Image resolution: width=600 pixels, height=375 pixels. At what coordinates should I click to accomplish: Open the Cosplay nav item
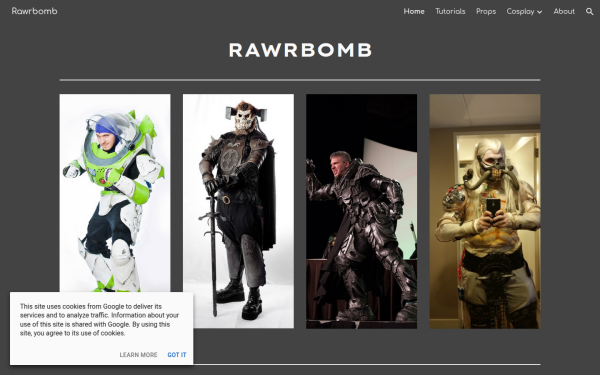point(520,11)
